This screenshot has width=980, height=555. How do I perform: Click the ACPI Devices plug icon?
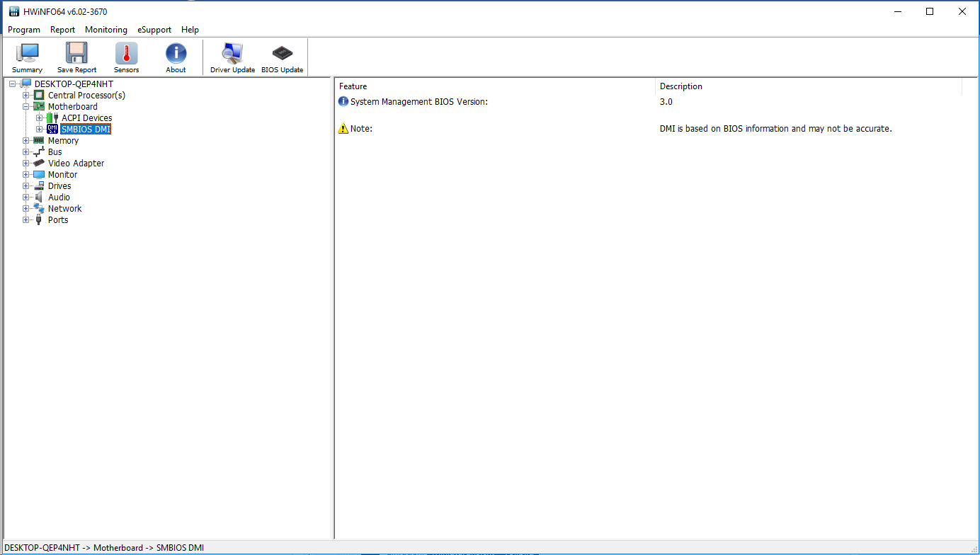53,118
